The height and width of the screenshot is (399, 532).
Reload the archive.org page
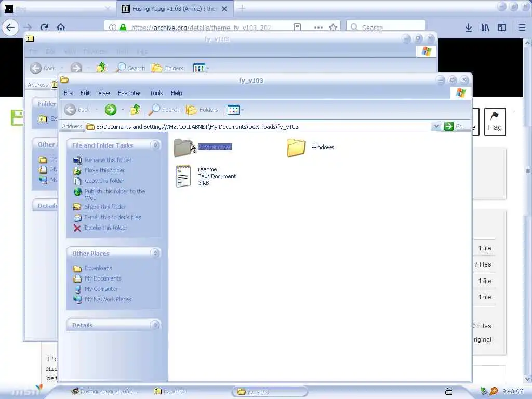44,28
